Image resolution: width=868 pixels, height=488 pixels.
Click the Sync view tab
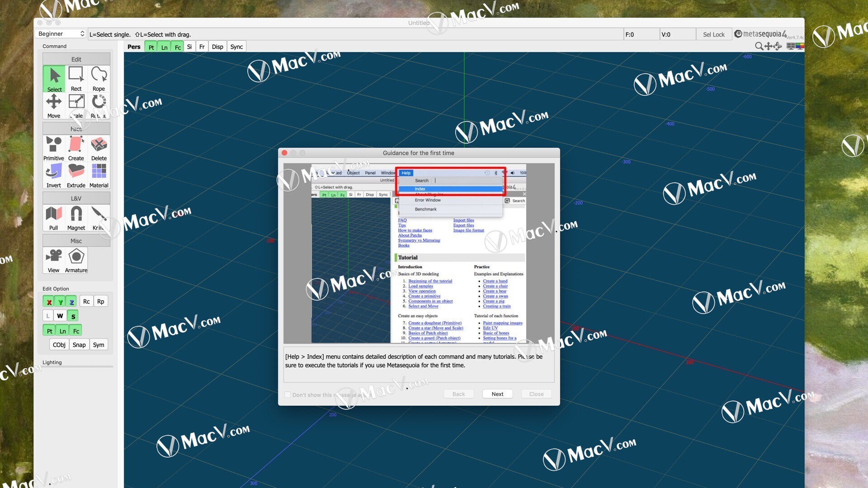click(x=236, y=47)
